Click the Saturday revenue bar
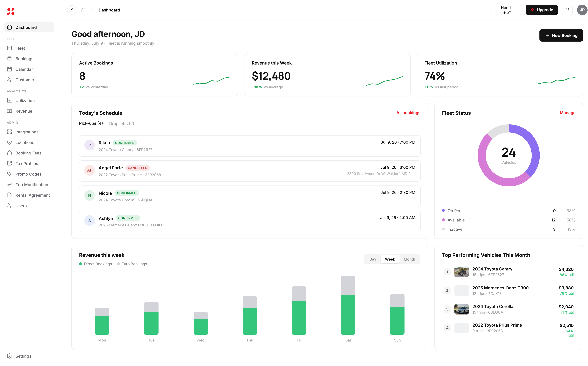The image size is (588, 366). (x=348, y=305)
